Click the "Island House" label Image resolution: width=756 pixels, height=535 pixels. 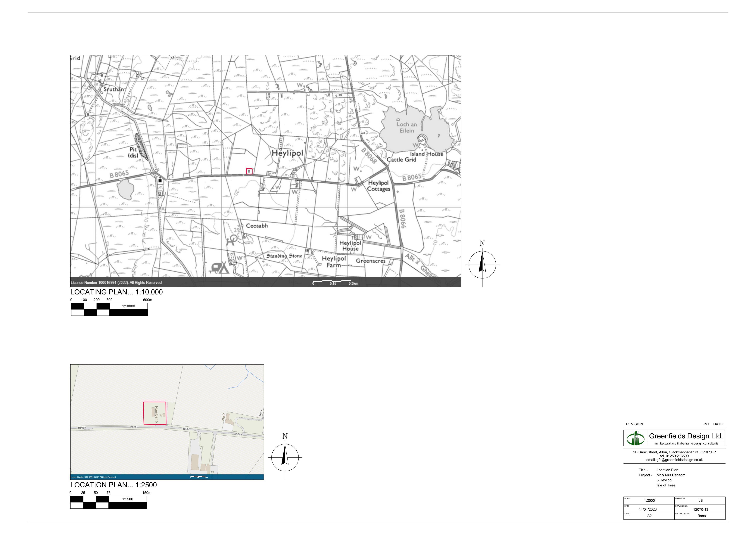click(x=426, y=154)
